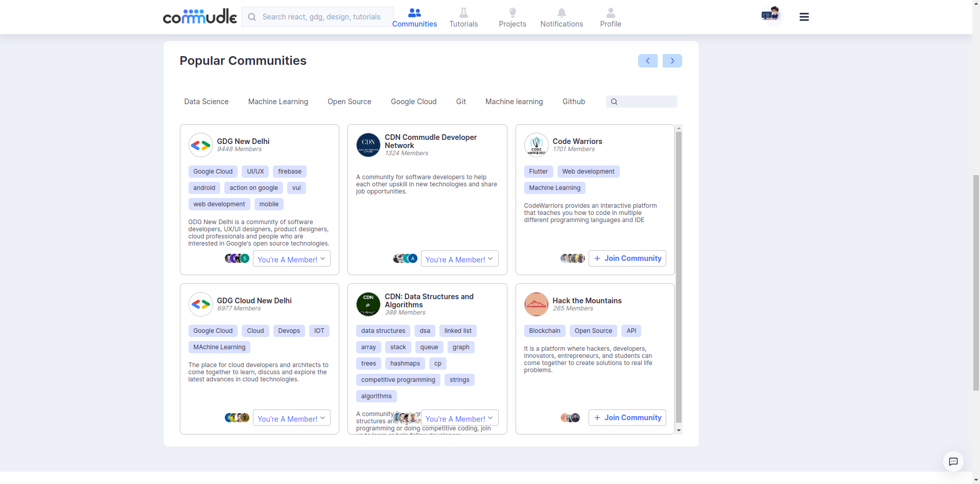The height and width of the screenshot is (484, 980).
Task: Select the Open Source filter tab
Action: click(x=349, y=102)
